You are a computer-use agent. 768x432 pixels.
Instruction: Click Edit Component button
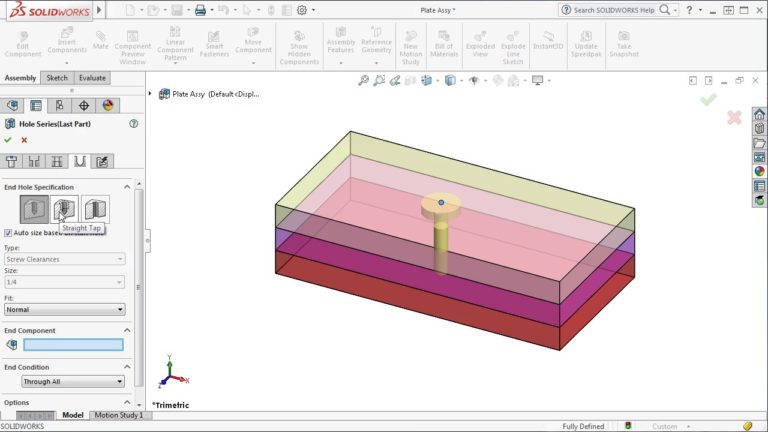(23, 44)
